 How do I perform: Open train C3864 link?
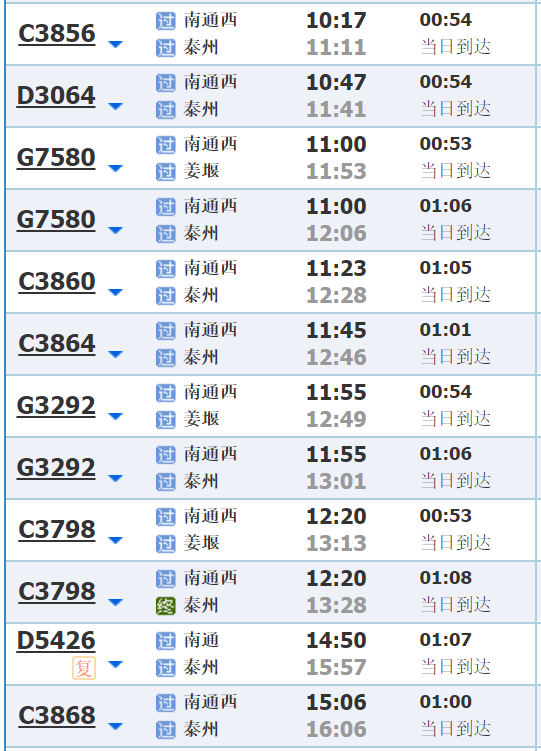57,344
